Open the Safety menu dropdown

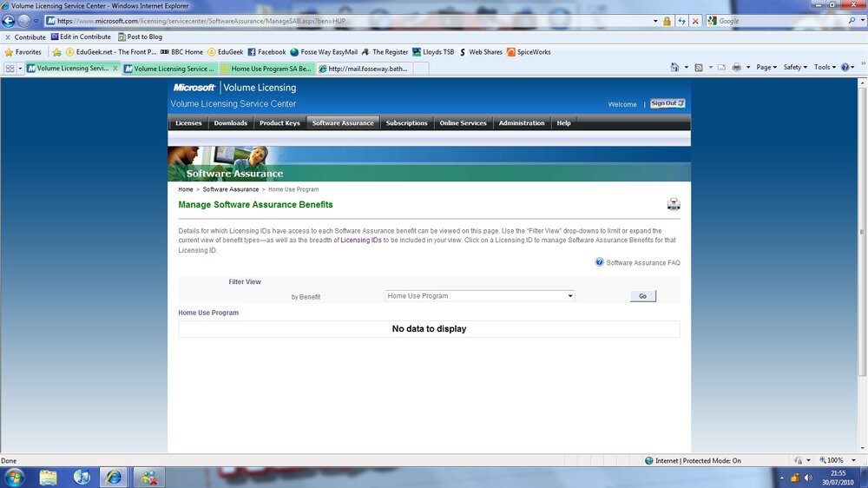pos(795,67)
